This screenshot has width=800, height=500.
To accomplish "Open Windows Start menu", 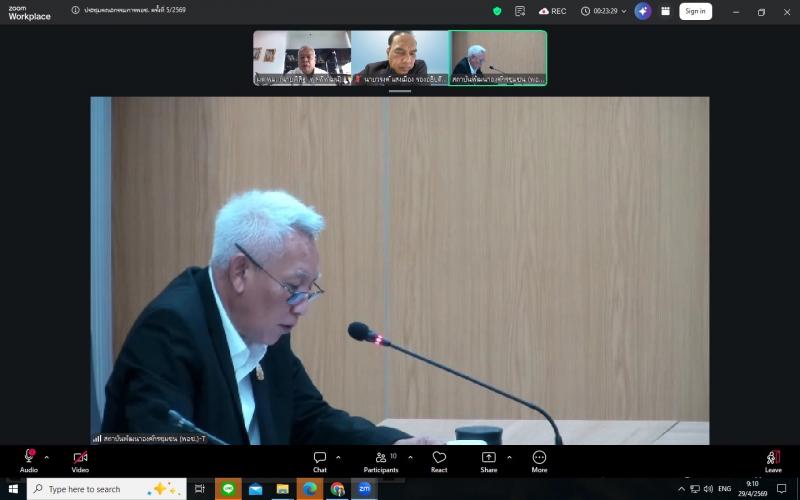I will [x=13, y=489].
